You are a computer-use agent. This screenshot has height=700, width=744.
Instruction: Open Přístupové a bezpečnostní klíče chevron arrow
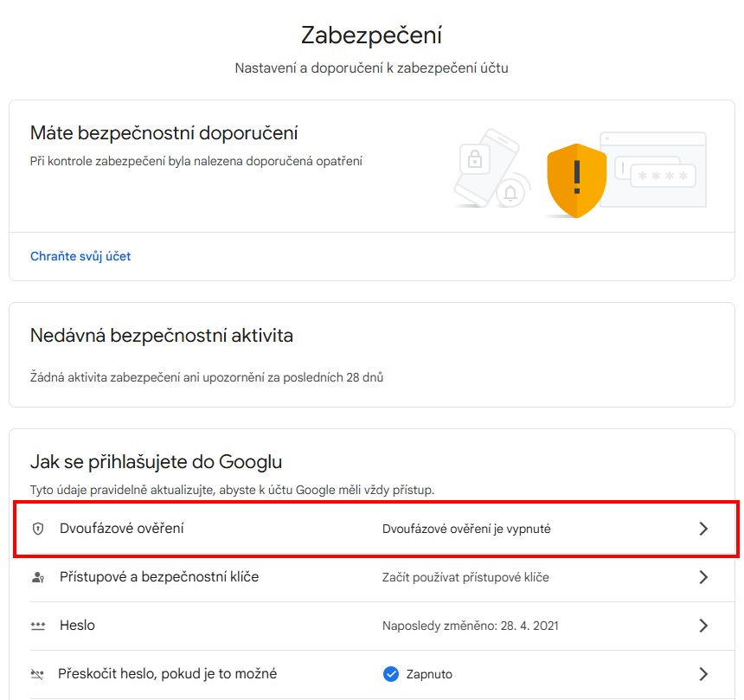pyautogui.click(x=703, y=577)
